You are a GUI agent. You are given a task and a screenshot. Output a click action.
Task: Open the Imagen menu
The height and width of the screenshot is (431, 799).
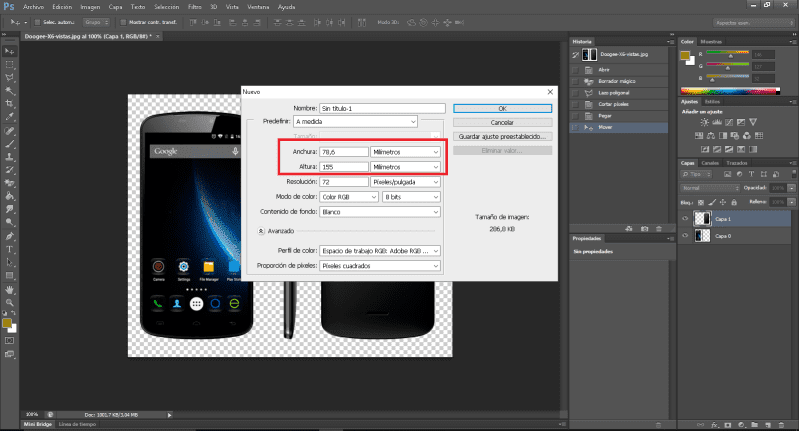[x=90, y=7]
